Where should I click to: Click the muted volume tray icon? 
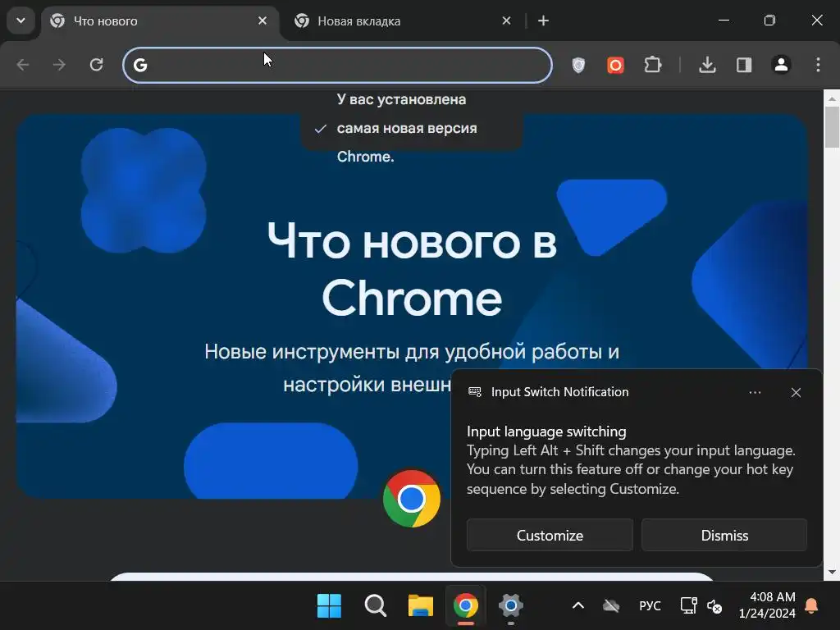tap(714, 606)
